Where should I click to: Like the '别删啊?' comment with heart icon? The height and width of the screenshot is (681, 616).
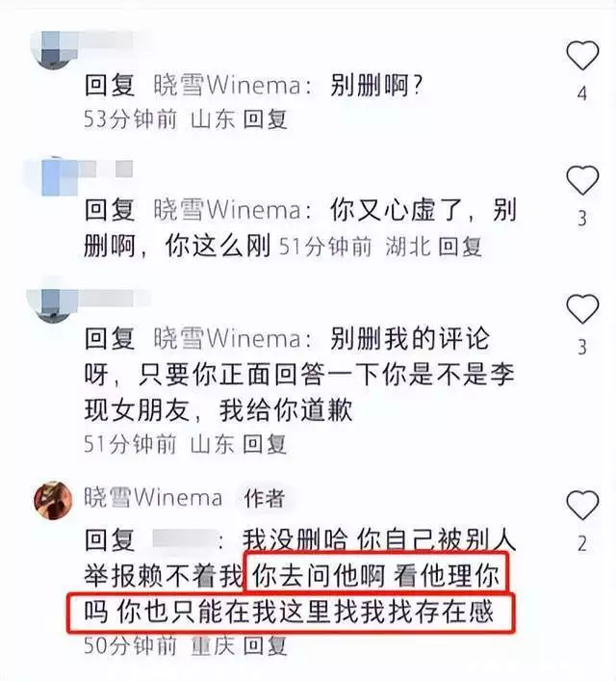tap(582, 56)
